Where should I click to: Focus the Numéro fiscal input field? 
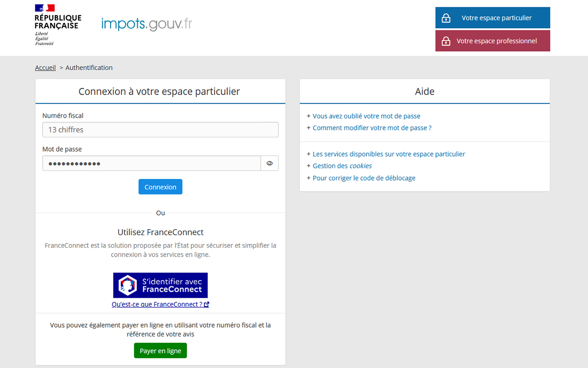[160, 130]
